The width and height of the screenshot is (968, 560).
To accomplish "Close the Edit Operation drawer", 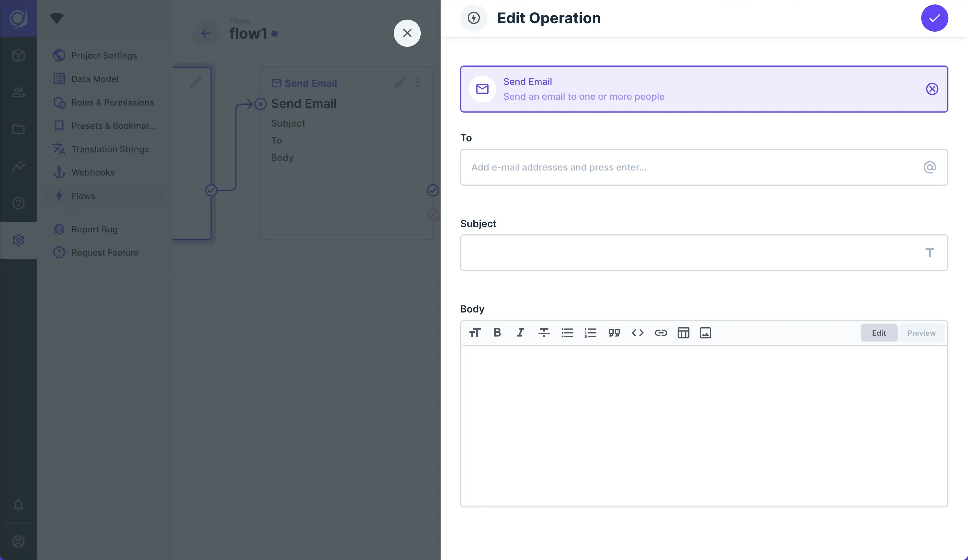I will 407,33.
